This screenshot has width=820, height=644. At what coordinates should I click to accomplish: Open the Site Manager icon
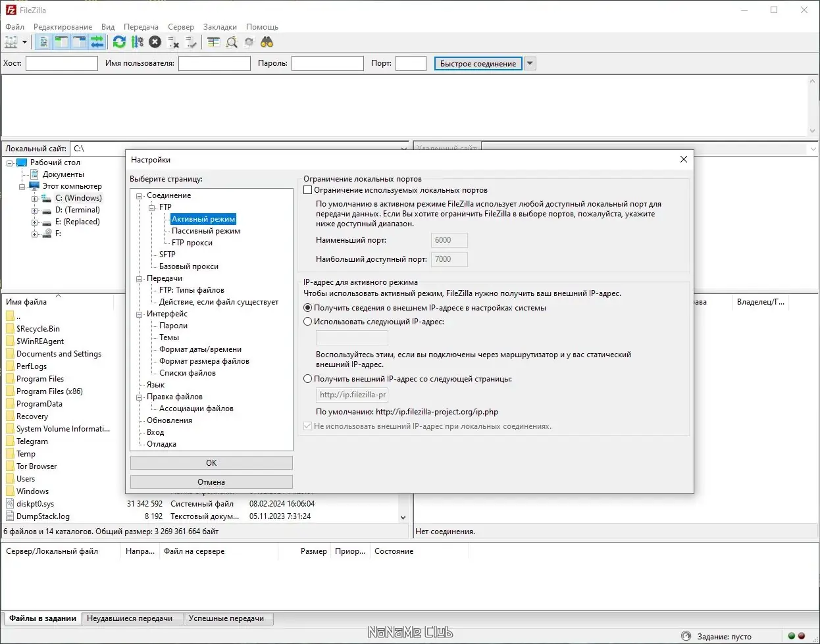11,42
